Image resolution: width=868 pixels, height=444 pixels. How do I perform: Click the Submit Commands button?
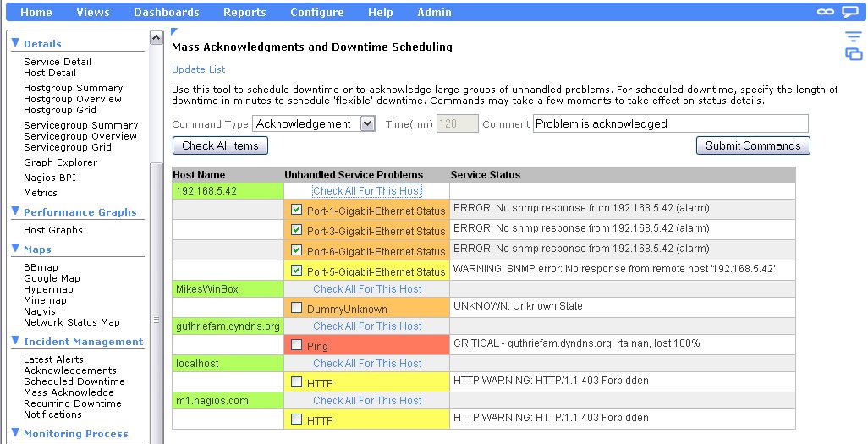pyautogui.click(x=753, y=145)
